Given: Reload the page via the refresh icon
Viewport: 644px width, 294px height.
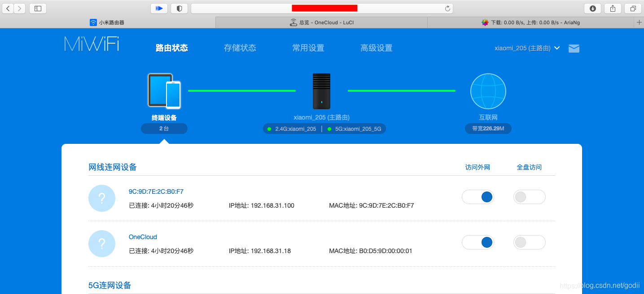Looking at the screenshot, I should click(447, 9).
